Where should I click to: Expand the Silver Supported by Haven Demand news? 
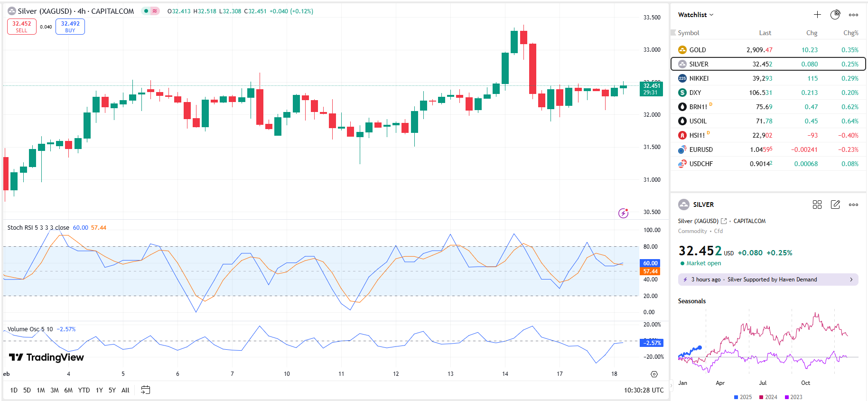tap(768, 280)
